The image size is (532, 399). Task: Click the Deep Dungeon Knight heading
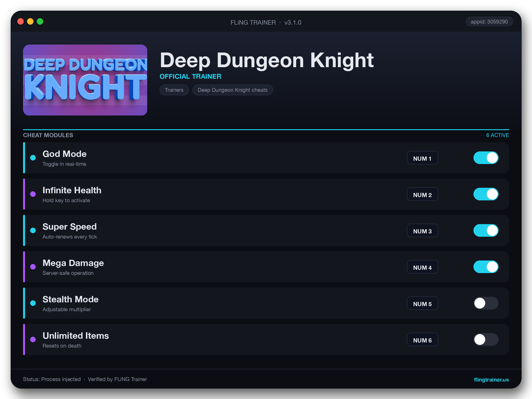coord(266,60)
